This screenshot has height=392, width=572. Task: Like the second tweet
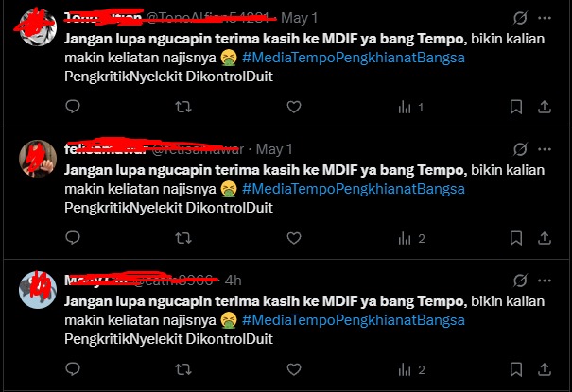(x=294, y=238)
